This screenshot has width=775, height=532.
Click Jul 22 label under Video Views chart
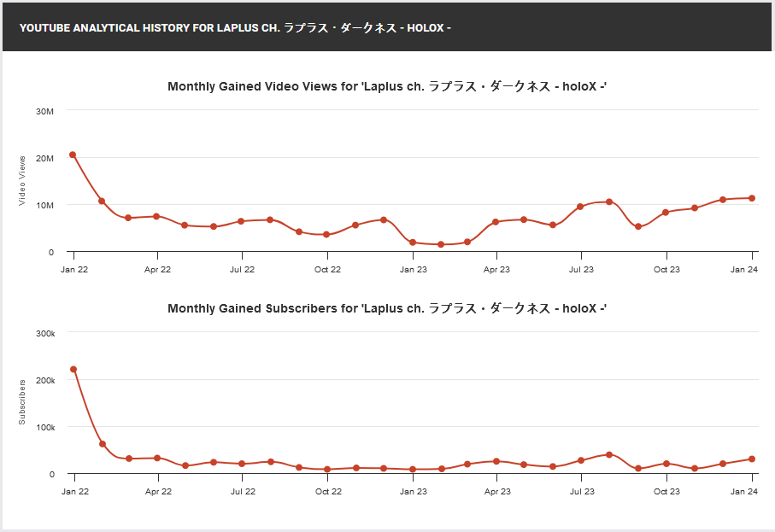pos(242,270)
